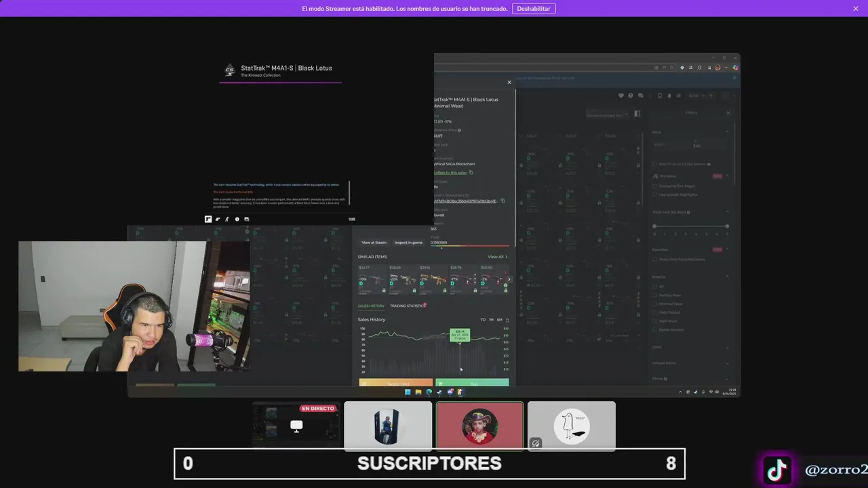The width and height of the screenshot is (868, 488).
Task: Click the price To field showing $40
Action: 709,145
